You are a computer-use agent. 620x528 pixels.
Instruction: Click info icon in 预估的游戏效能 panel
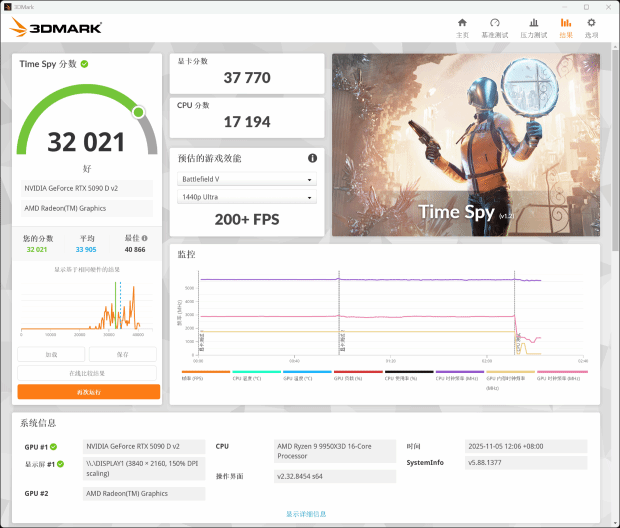[312, 158]
